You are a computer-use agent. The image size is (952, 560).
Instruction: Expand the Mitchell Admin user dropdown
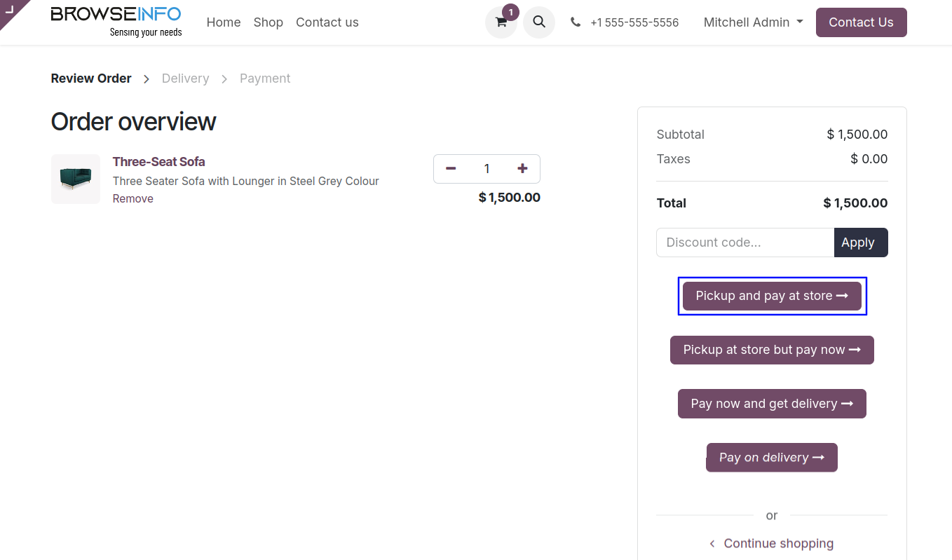(753, 22)
